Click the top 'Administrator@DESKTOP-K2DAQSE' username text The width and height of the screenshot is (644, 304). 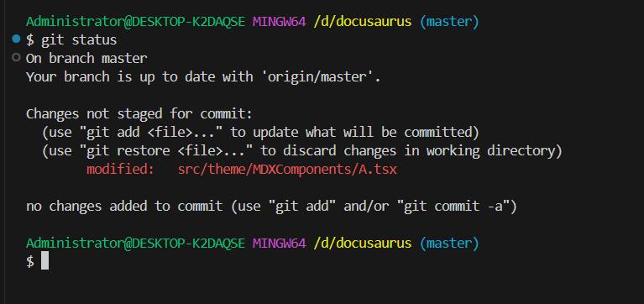[x=135, y=21]
